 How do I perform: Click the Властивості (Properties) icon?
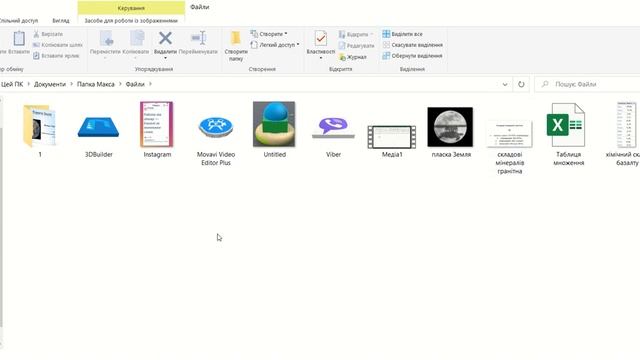click(321, 39)
